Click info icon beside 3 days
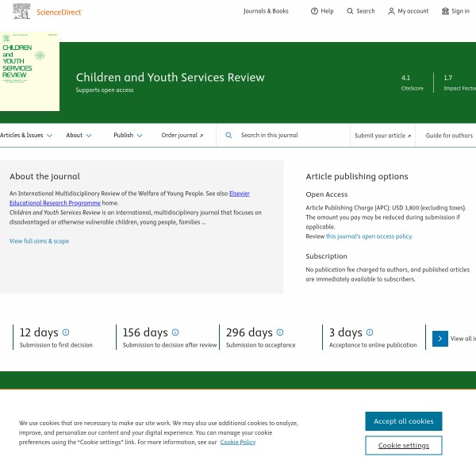Viewport: 476px width, 476px height. coord(370,332)
